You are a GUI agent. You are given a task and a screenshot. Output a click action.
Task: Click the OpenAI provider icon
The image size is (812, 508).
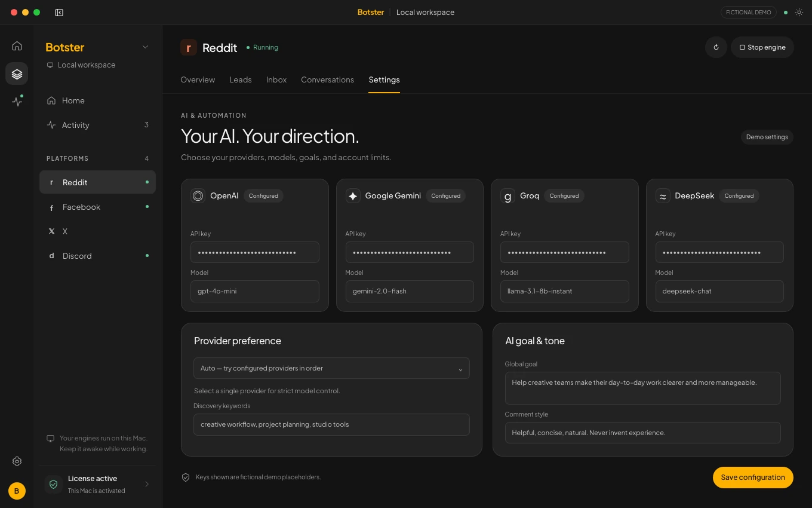[198, 195]
